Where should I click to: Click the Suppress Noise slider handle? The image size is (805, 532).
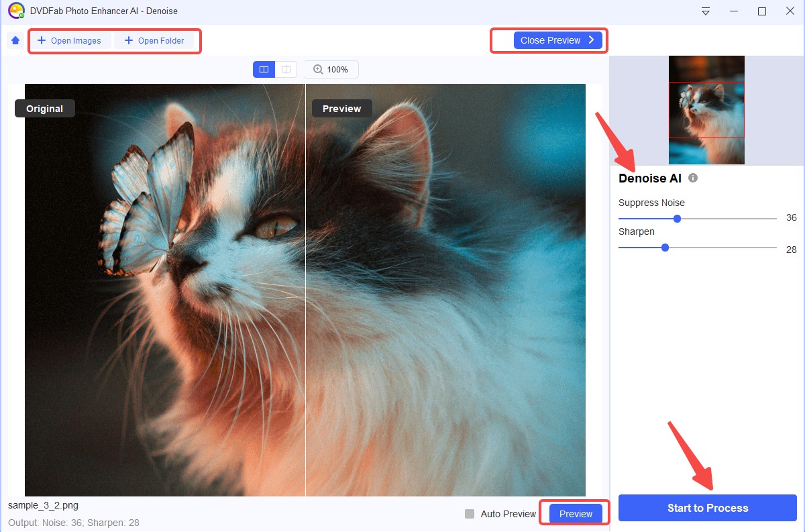pyautogui.click(x=677, y=219)
